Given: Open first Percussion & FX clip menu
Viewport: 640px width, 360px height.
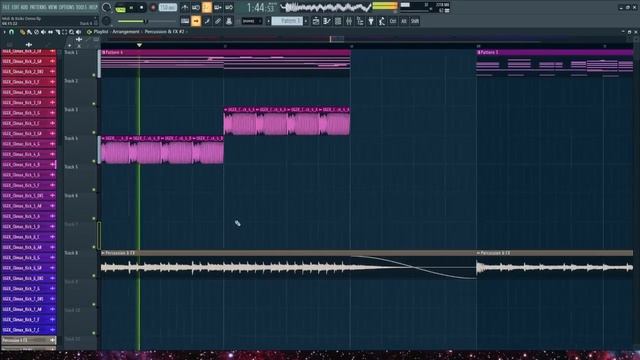Looking at the screenshot, I should 103,253.
